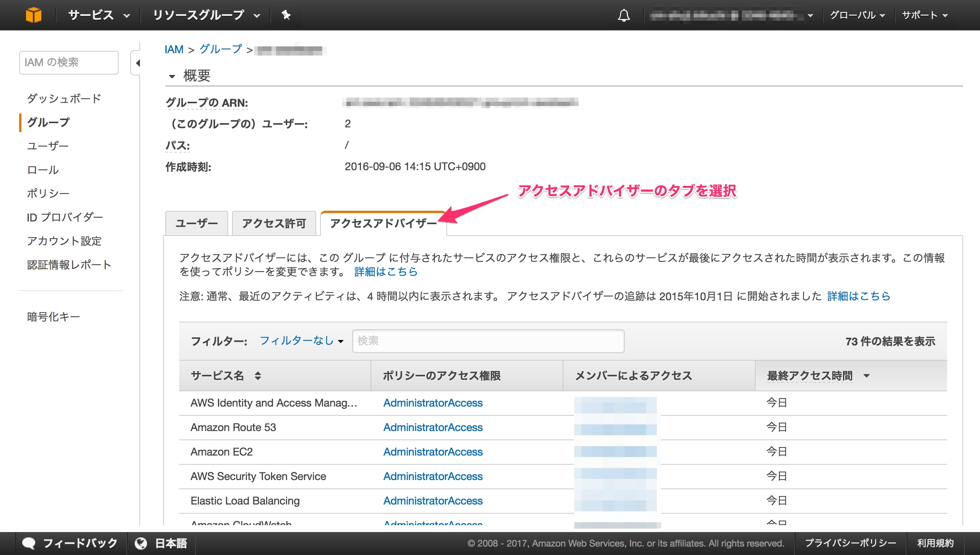The image size is (980, 555).
Task: Open ID プロバイダー in the sidebar
Action: [x=65, y=217]
